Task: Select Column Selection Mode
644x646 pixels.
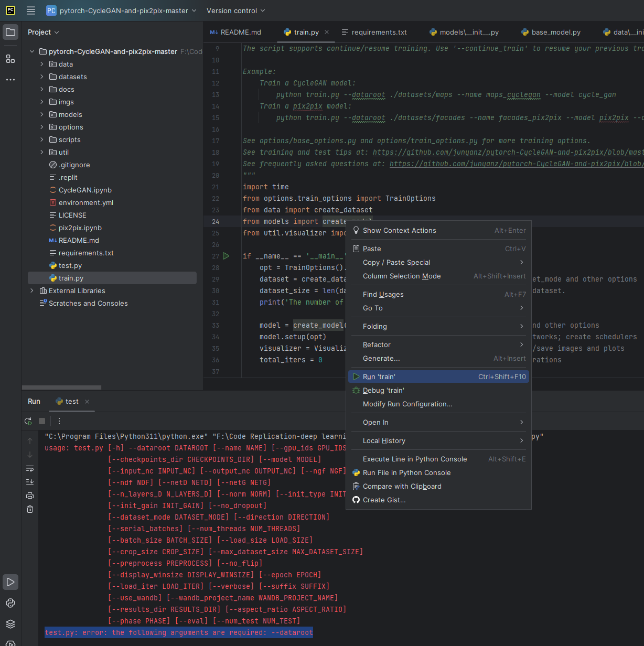Action: click(438, 276)
